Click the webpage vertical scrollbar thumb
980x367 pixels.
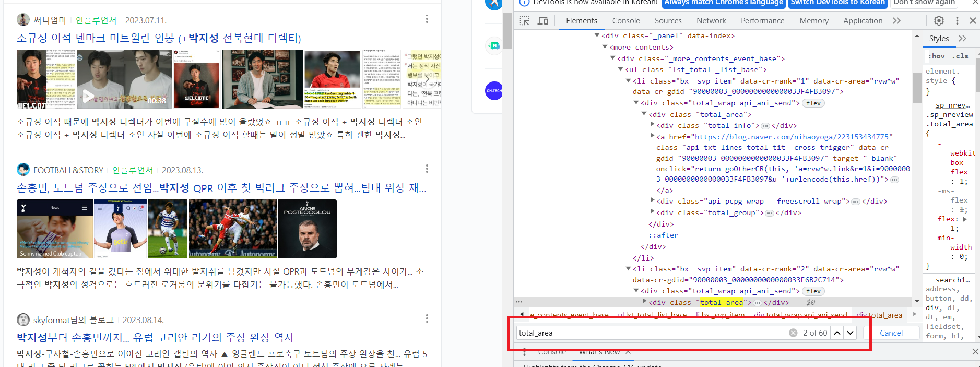point(507,30)
